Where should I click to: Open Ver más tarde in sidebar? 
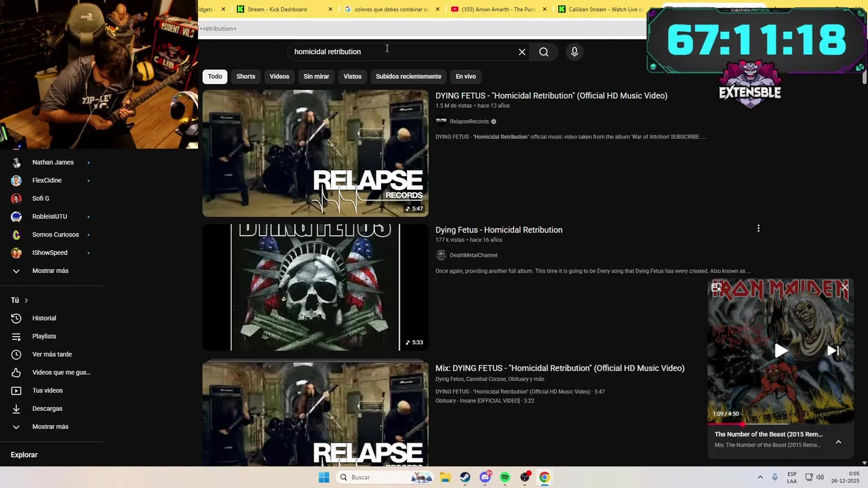point(53,354)
